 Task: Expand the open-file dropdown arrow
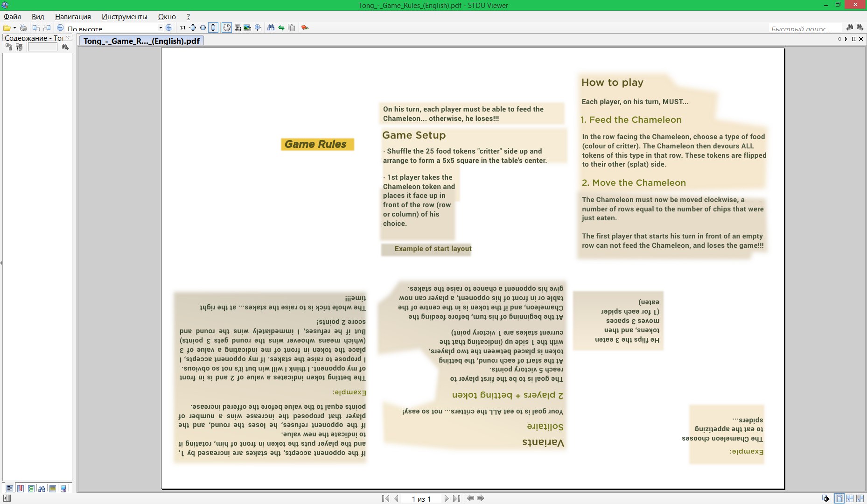click(14, 28)
